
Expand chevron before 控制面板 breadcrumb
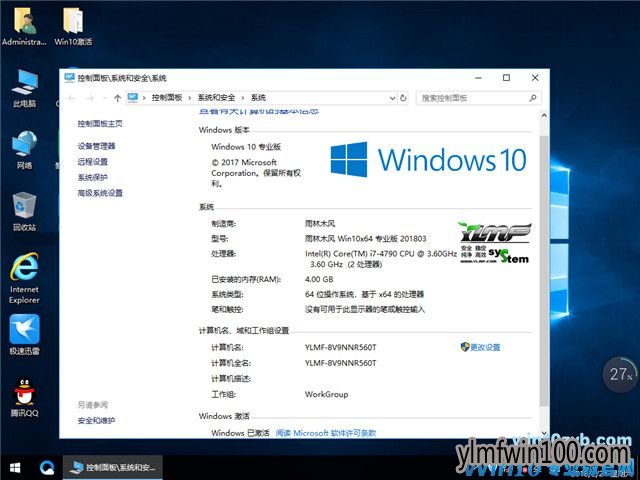tap(144, 98)
